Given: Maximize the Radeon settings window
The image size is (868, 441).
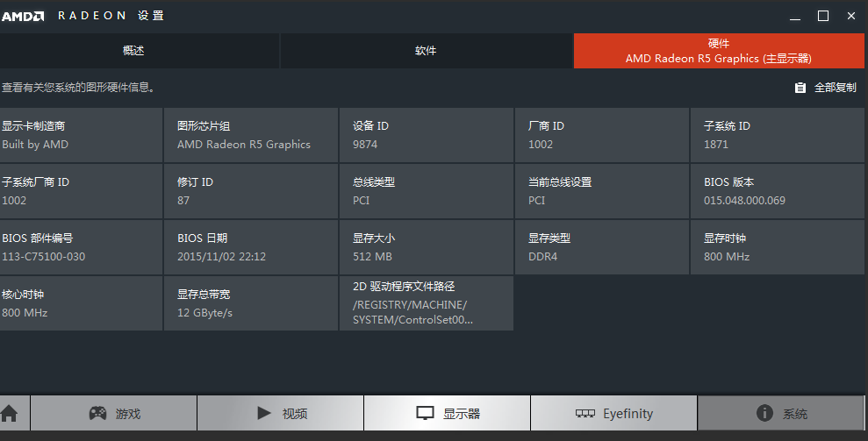Looking at the screenshot, I should 822,16.
